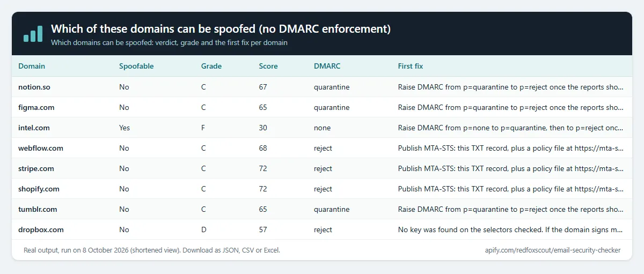644x274 pixels.
Task: Click DMARC reject value for dropbox.com
Action: (x=323, y=229)
